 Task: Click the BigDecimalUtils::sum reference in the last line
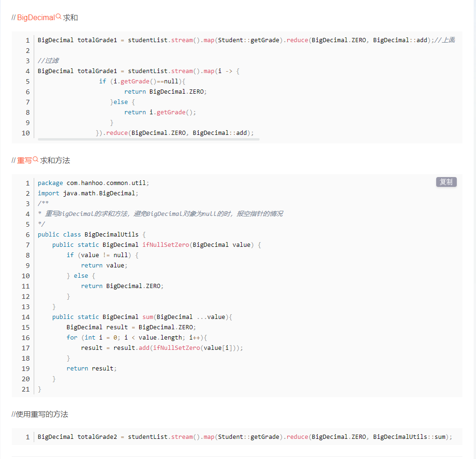click(x=409, y=437)
